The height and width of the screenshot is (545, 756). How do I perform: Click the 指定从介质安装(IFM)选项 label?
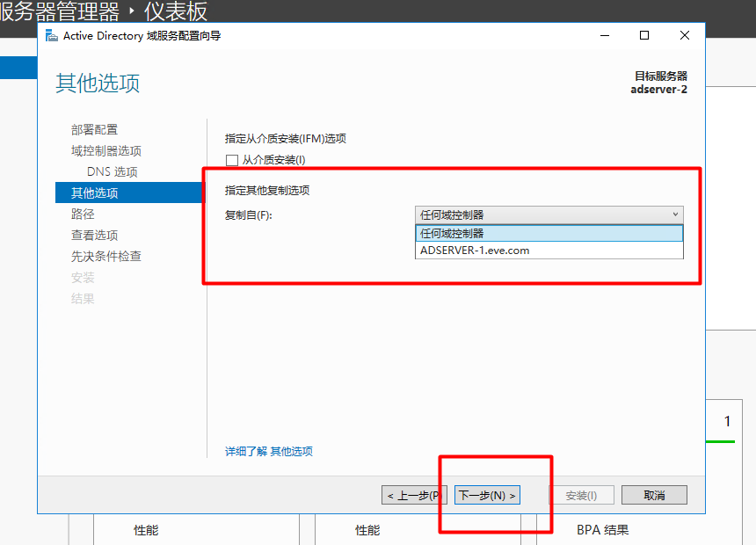point(286,139)
